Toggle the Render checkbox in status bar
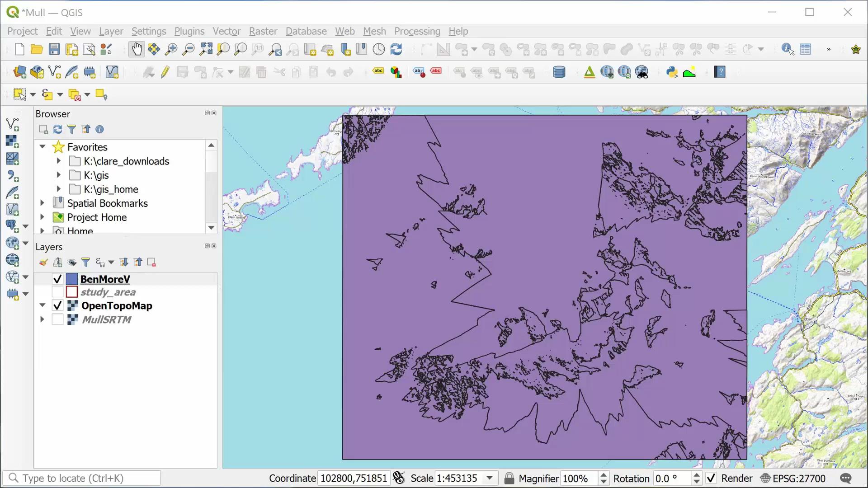The width and height of the screenshot is (868, 488). 711,478
